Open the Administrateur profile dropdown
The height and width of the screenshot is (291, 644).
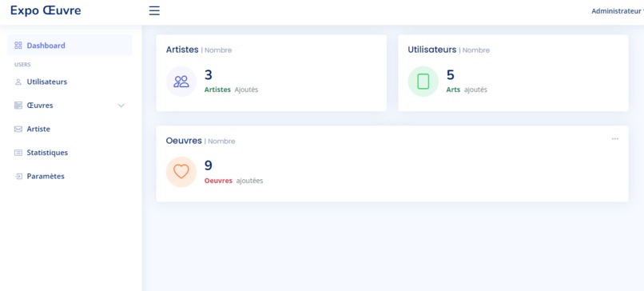[618, 11]
